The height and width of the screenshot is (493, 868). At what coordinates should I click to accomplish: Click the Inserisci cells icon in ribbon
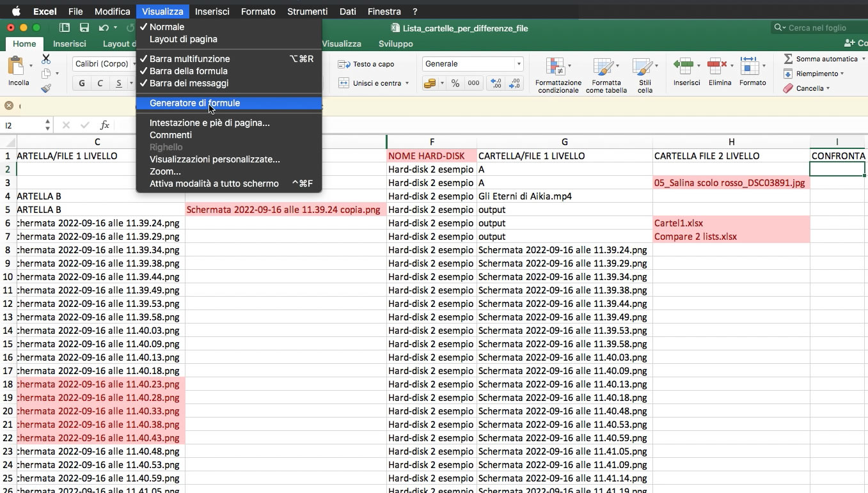[683, 65]
